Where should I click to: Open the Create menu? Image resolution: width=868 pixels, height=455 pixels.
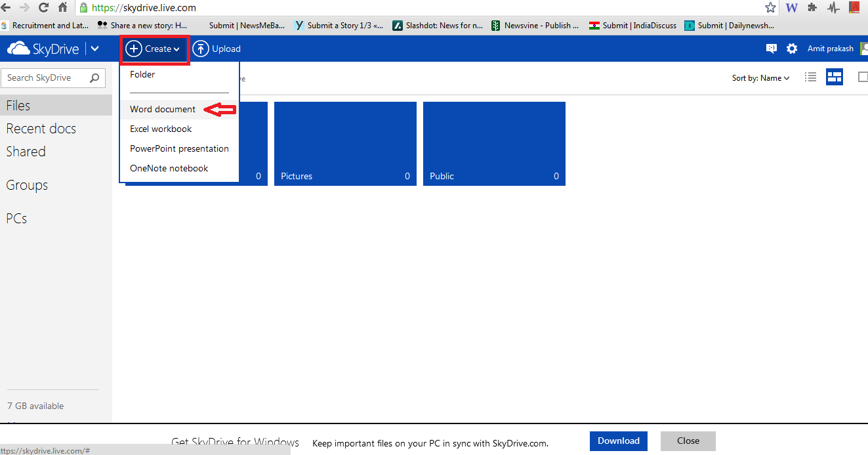[153, 49]
